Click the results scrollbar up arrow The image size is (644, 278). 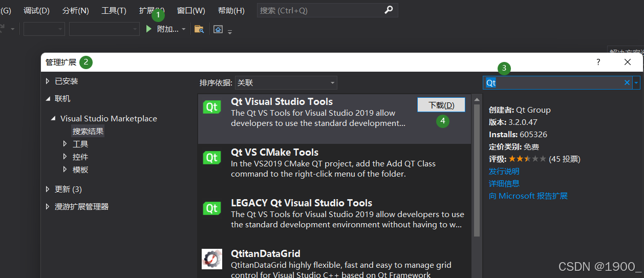pos(477,99)
